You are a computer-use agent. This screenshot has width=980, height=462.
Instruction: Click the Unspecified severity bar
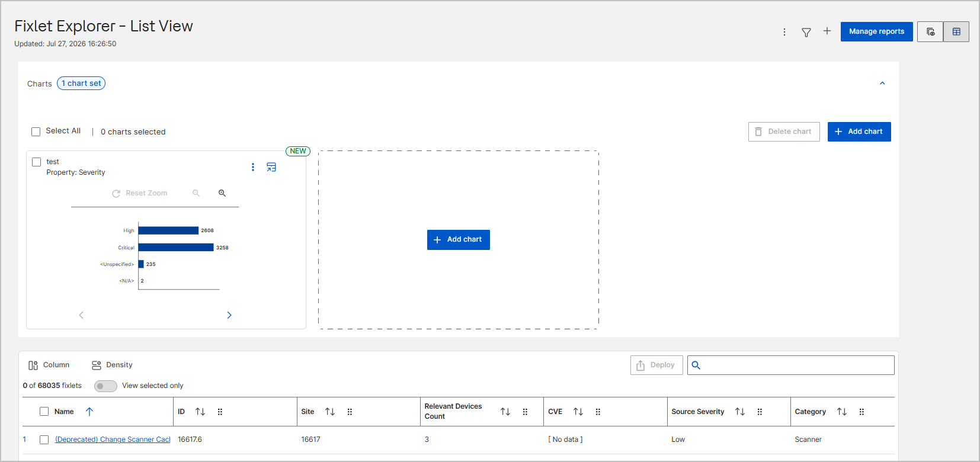tap(141, 264)
